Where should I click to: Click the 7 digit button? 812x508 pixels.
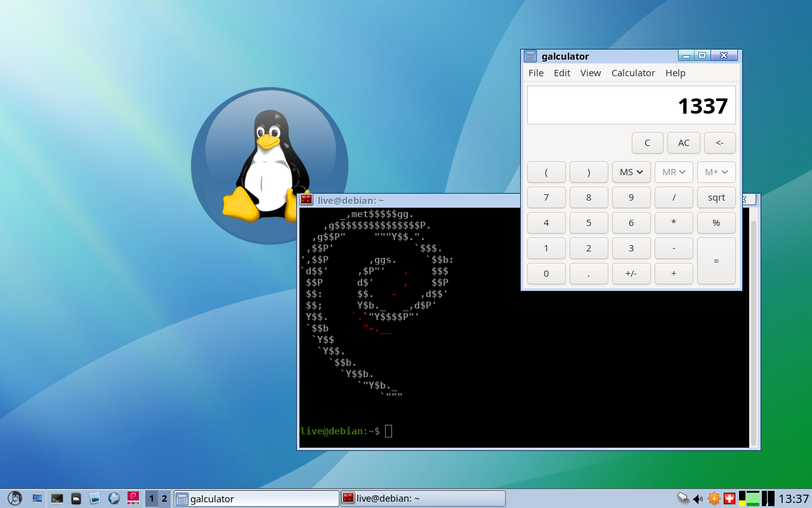pos(546,197)
